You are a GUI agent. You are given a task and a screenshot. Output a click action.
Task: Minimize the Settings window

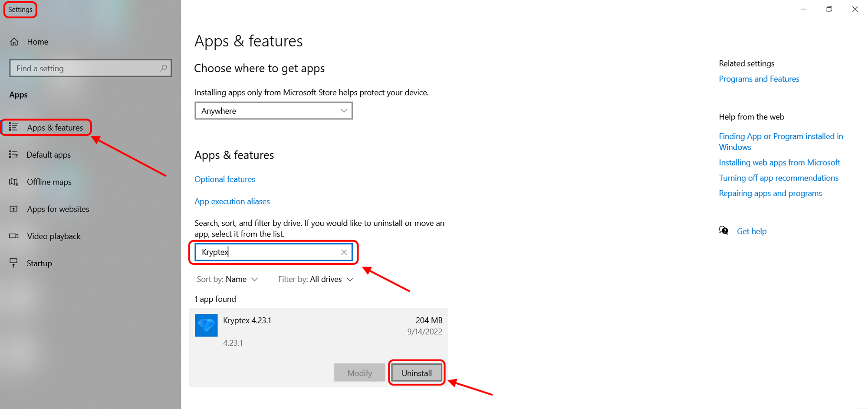804,9
